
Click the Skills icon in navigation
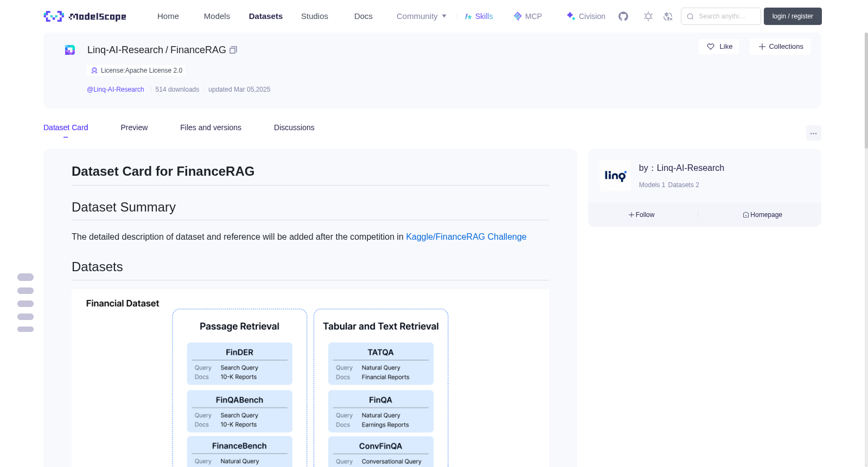(468, 16)
